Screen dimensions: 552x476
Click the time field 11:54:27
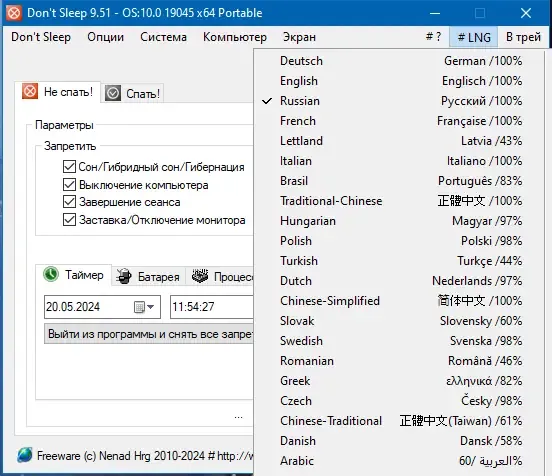pyautogui.click(x=212, y=307)
